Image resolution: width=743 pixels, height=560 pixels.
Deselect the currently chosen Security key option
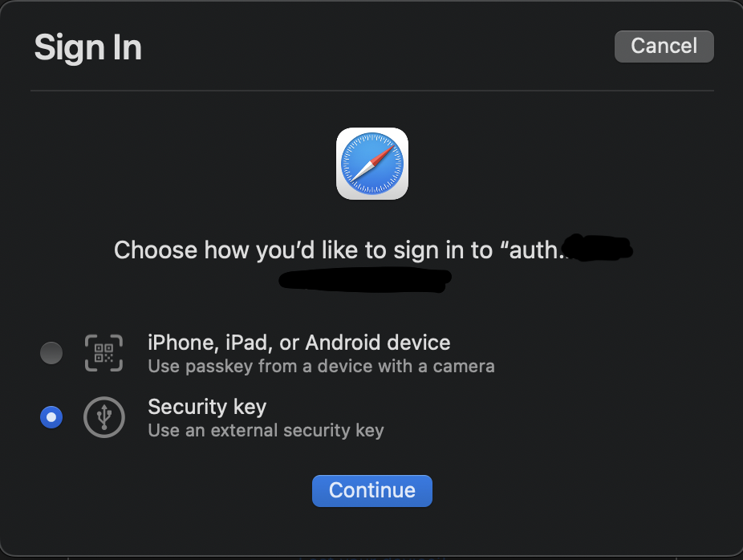pyautogui.click(x=51, y=416)
